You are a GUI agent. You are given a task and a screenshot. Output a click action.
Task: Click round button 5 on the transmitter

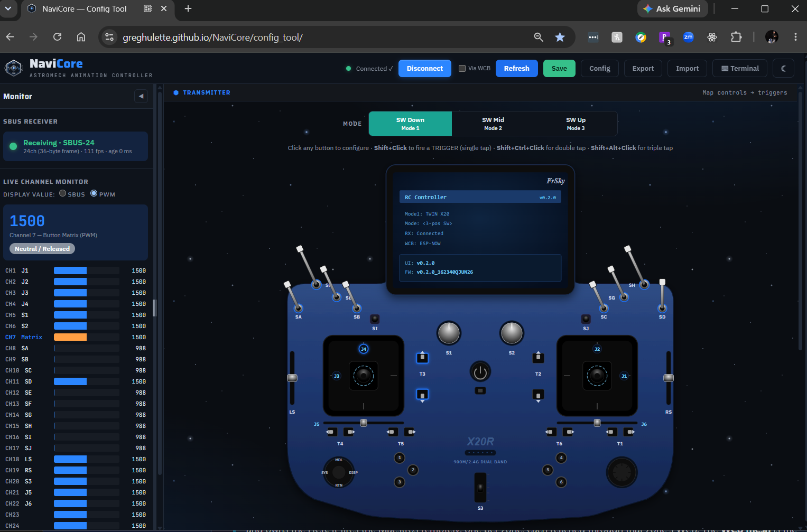coord(548,470)
